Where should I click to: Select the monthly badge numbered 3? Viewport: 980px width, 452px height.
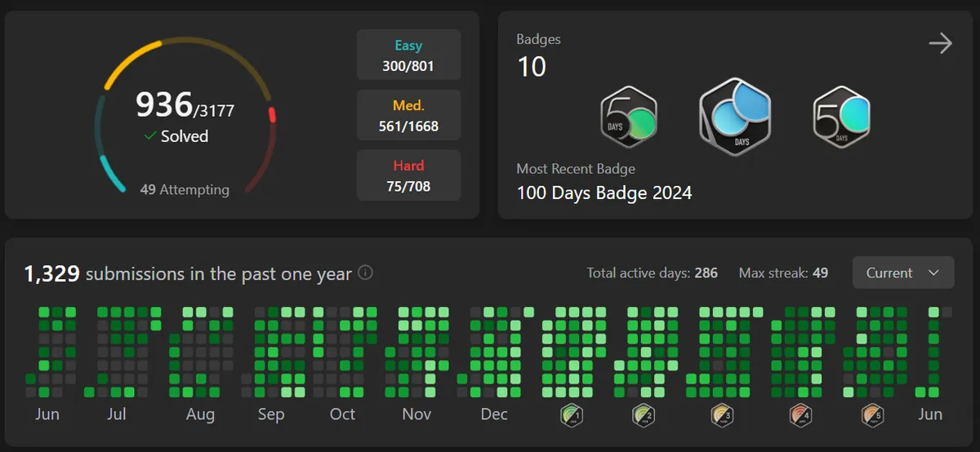[x=720, y=415]
